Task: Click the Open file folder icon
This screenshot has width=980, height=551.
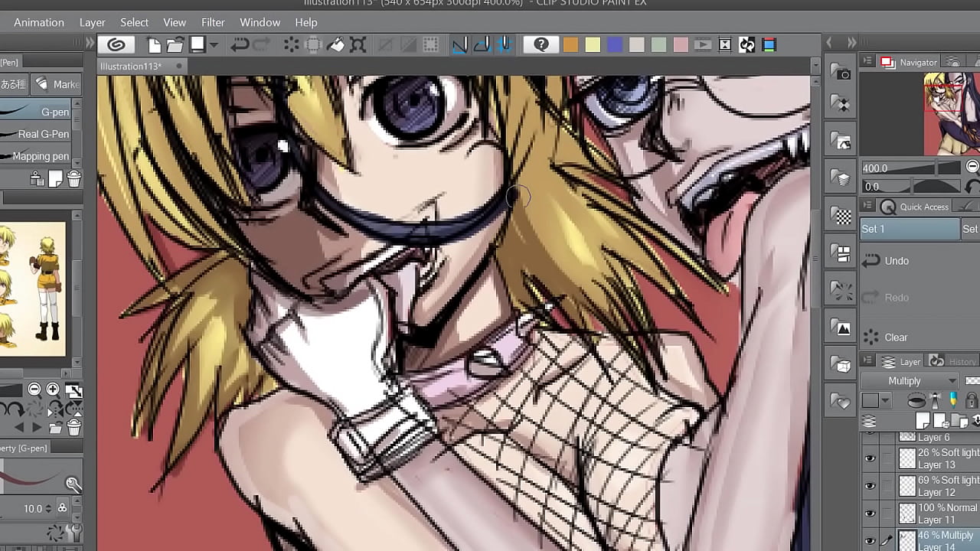Action: 175,44
